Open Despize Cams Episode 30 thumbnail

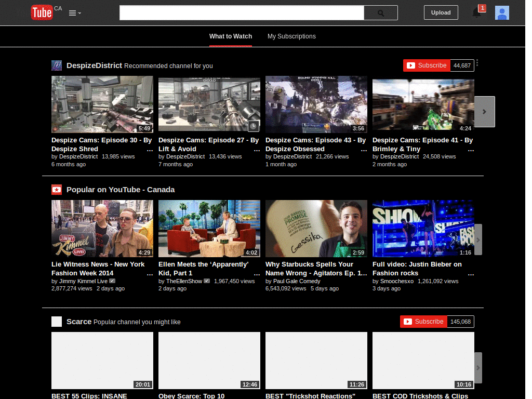(x=102, y=104)
